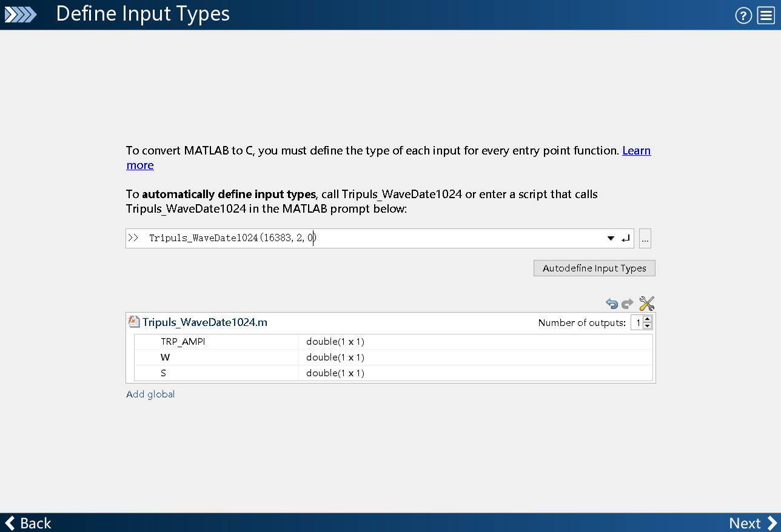Open the tools wrench settings icon
This screenshot has height=532, width=781.
point(647,304)
